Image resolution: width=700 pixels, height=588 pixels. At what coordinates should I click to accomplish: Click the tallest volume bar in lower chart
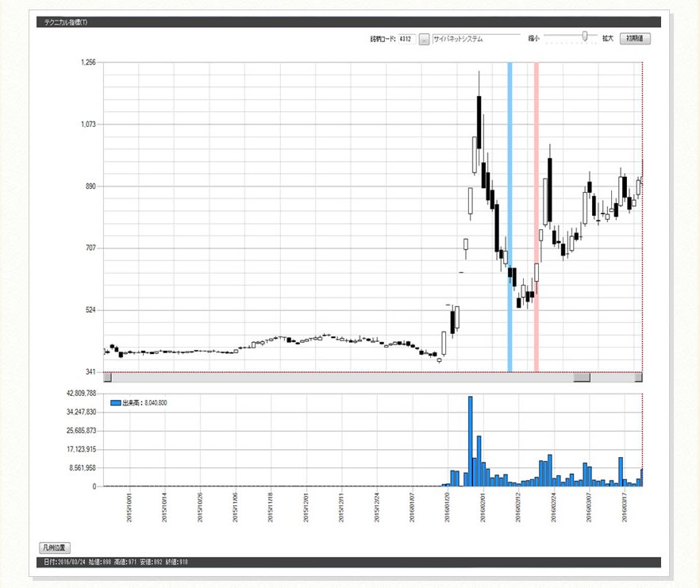pyautogui.click(x=470, y=440)
